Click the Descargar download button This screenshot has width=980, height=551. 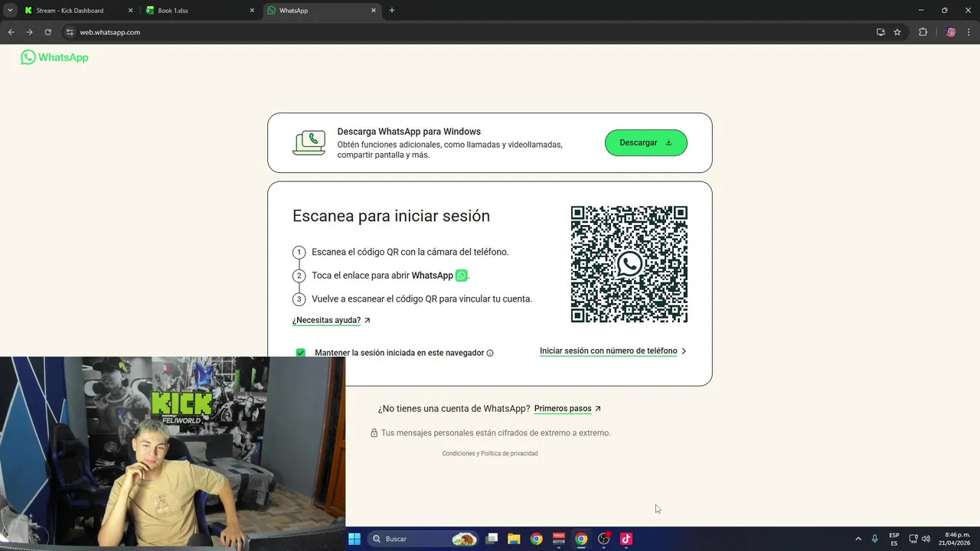(x=645, y=143)
